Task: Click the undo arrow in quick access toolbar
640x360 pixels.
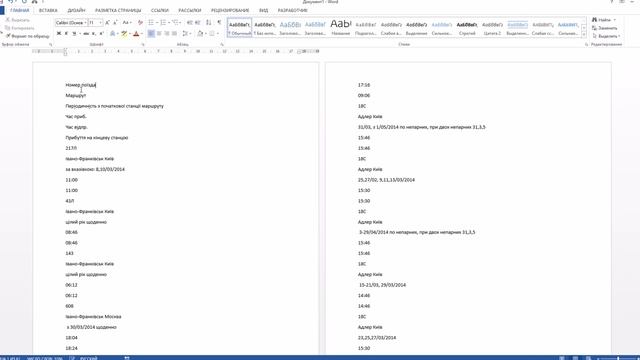Action: click(x=12, y=2)
